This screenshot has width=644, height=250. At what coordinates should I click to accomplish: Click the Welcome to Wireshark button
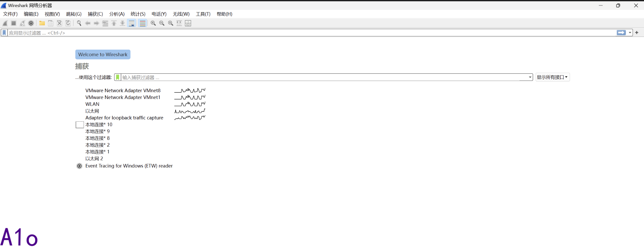click(103, 54)
